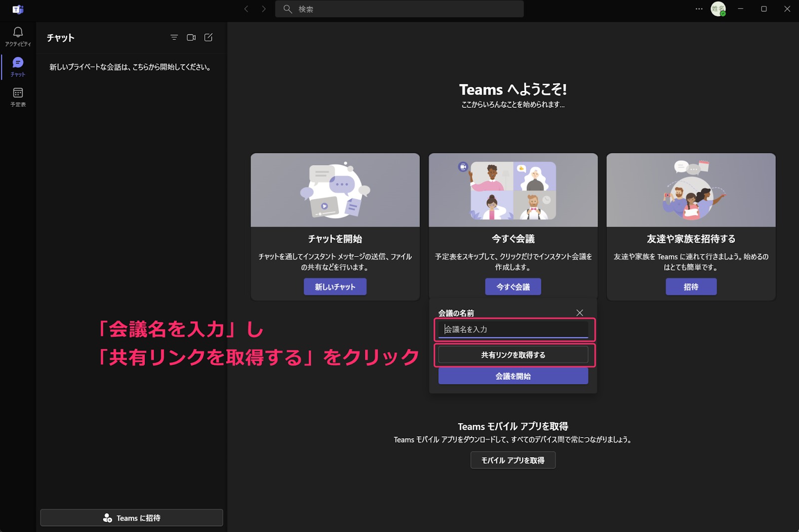Click Teams モバイル アプリを取得 heading
The height and width of the screenshot is (532, 799).
513,427
